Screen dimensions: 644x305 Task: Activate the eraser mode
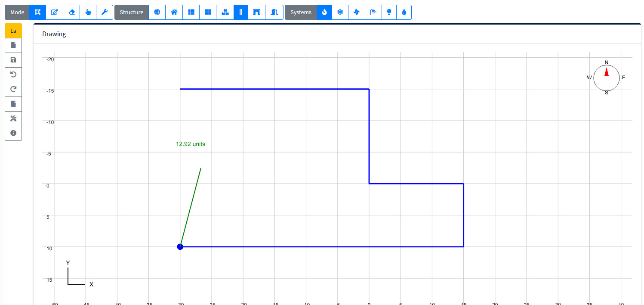71,12
